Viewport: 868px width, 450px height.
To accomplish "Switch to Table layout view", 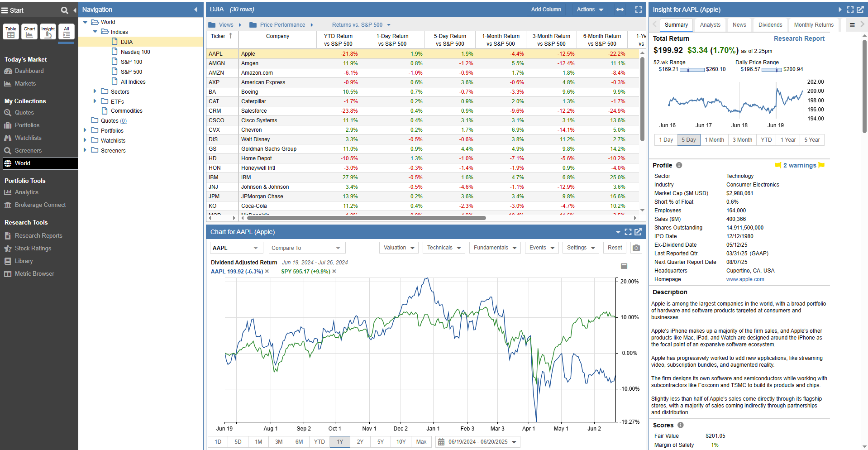I will pyautogui.click(x=11, y=32).
